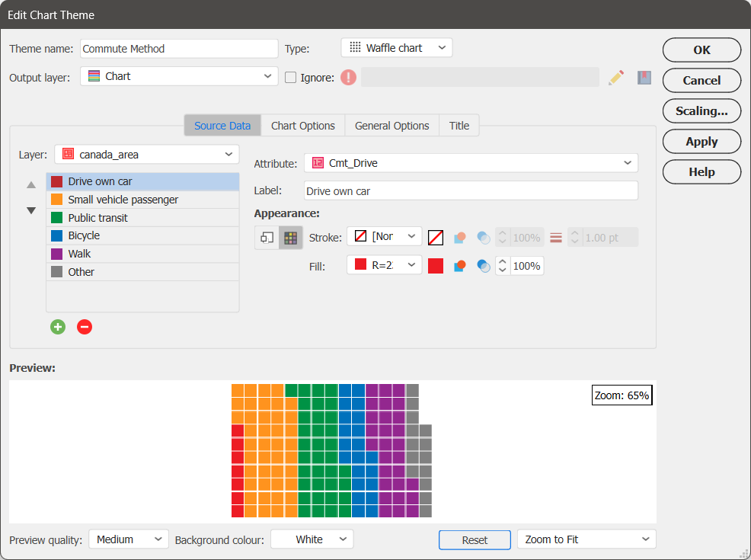Image resolution: width=751 pixels, height=560 pixels.
Task: Select the single square appearance mode icon
Action: coord(267,238)
